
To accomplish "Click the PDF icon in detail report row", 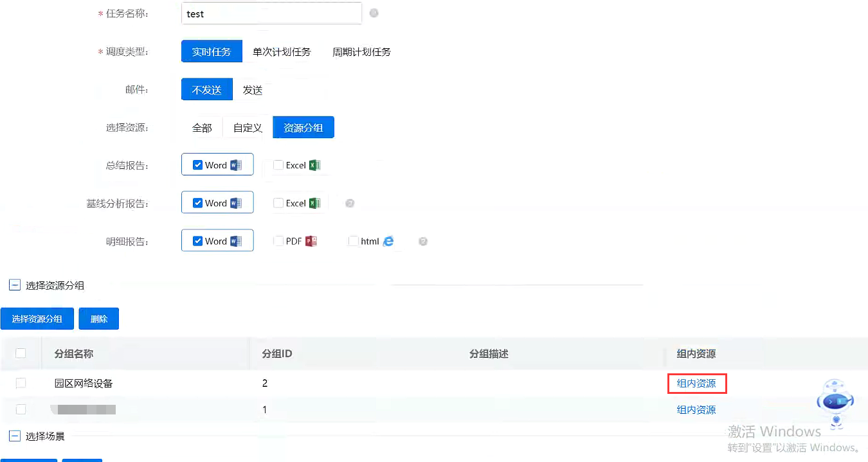I will click(x=311, y=241).
